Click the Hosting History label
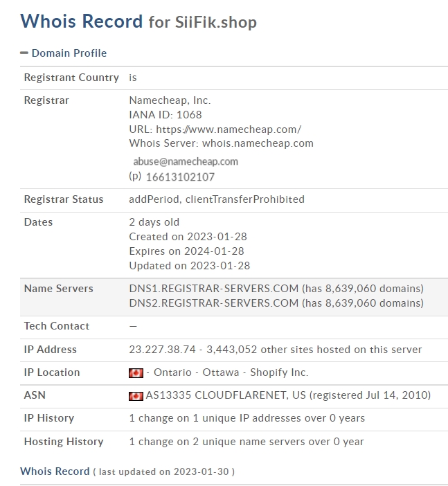 64,442
